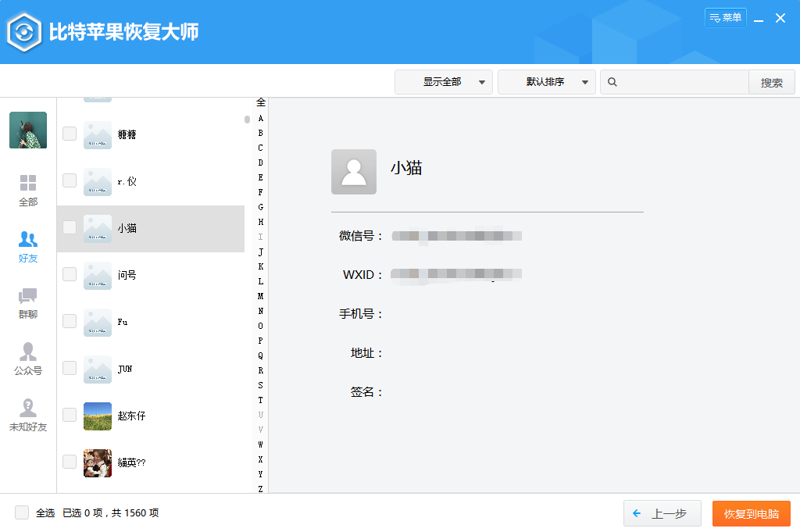Tick the checkbox for 赵东仔
The height and width of the screenshot is (532, 800).
[70, 415]
